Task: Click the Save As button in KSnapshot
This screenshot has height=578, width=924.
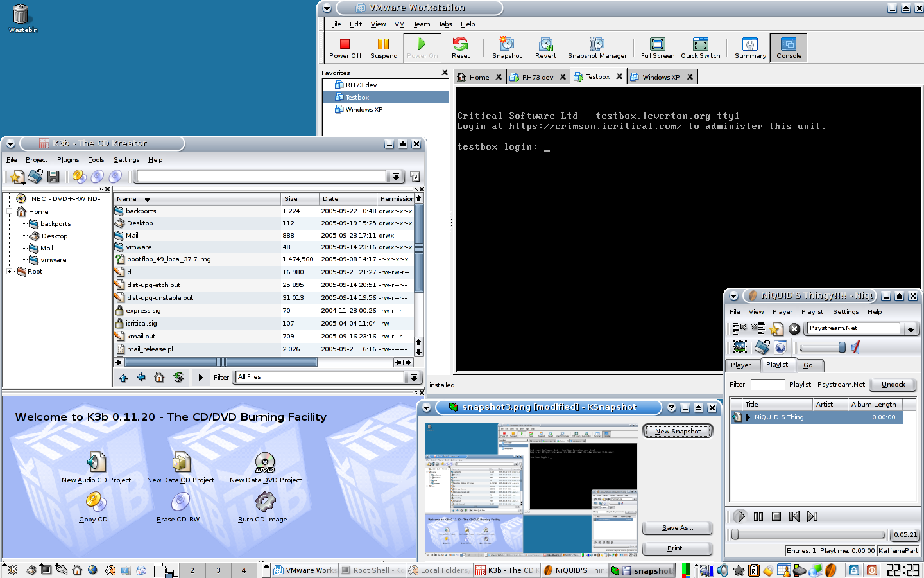Action: (x=678, y=528)
